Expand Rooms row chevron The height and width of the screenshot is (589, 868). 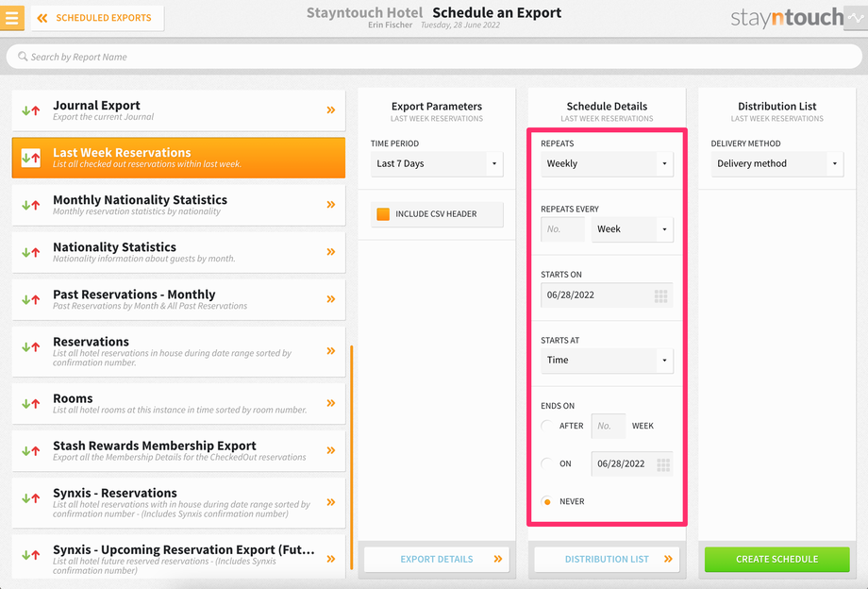331,403
